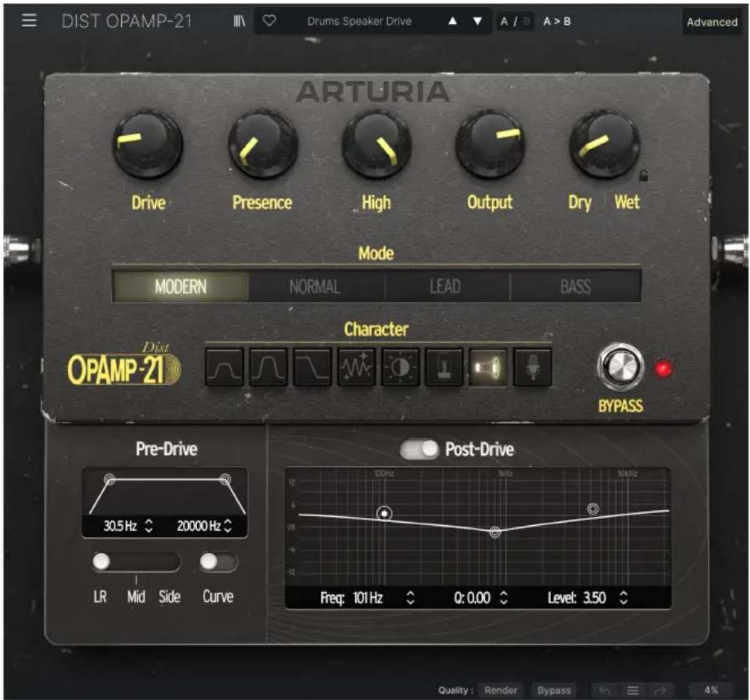Open the hamburger main menu
This screenshot has height=700, width=750.
(x=29, y=21)
